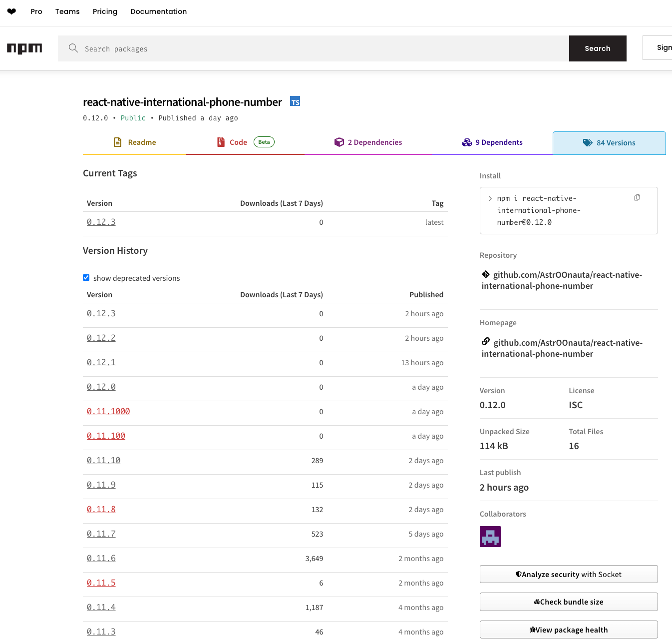Open version 0.12.2 link
Screen dimensions: 672x644
tap(101, 338)
